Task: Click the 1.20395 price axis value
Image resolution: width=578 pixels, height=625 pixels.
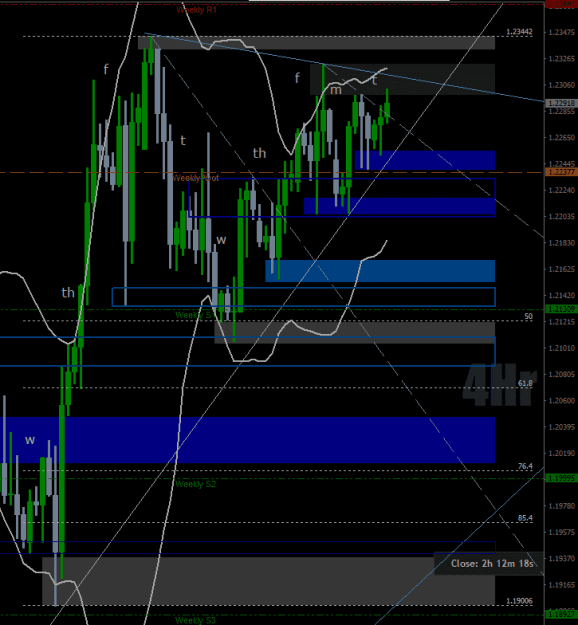Action: (x=561, y=427)
